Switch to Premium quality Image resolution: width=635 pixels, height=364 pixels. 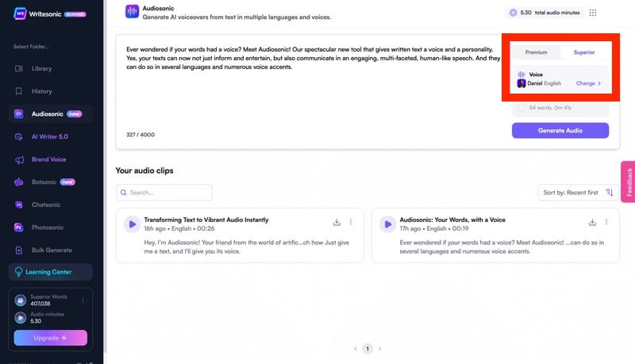[537, 52]
